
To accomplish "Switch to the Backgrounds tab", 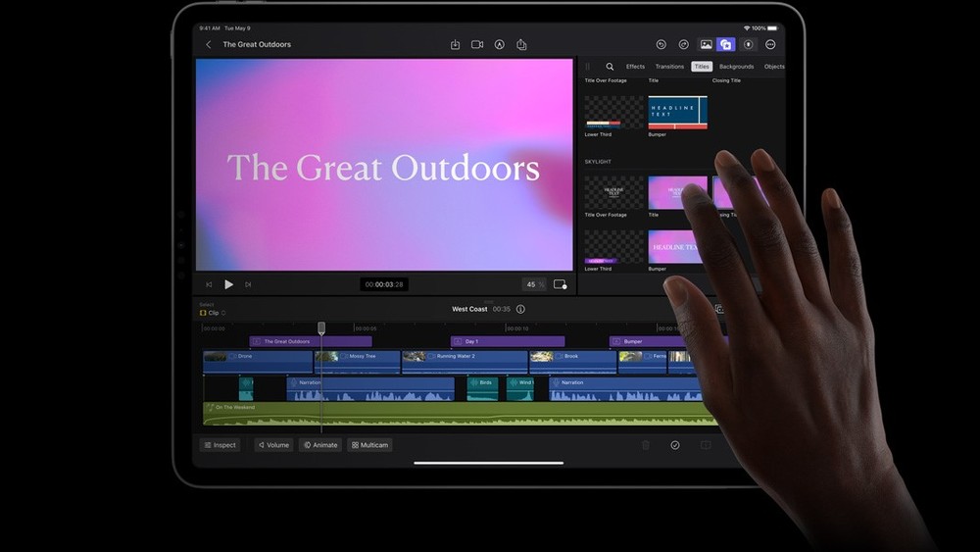I will coord(736,67).
